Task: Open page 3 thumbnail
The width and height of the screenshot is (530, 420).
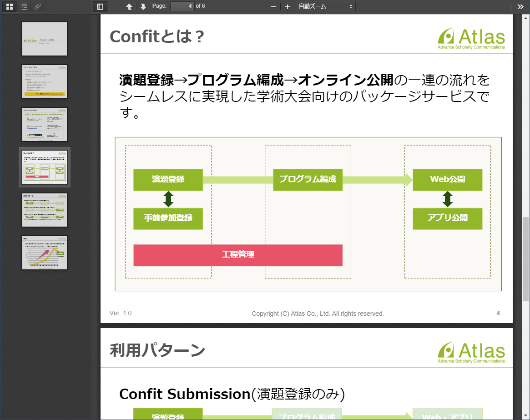Action: pos(45,124)
